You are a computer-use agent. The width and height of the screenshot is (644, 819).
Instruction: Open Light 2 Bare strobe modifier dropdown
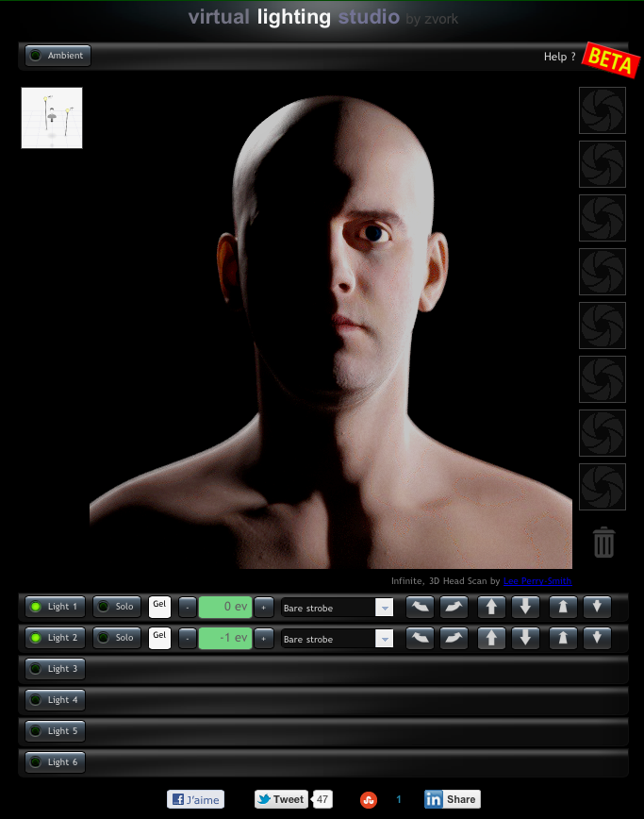338,638
